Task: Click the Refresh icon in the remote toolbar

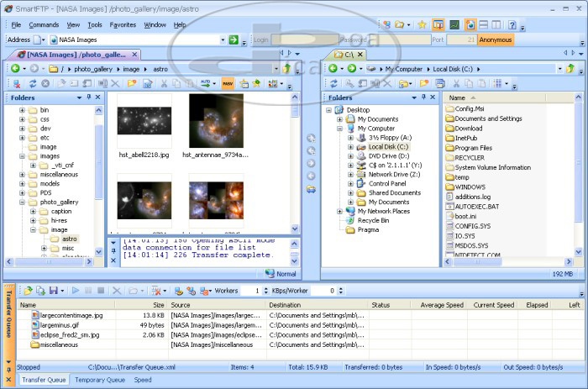Action: 33,83
